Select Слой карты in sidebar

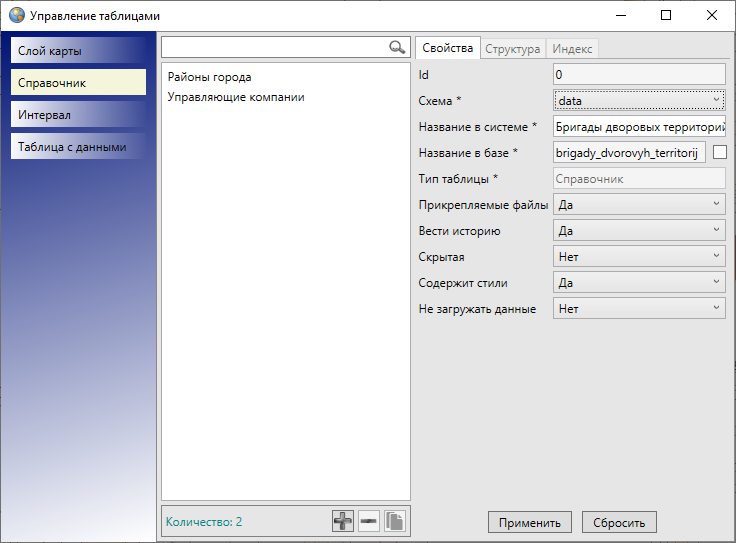point(78,51)
